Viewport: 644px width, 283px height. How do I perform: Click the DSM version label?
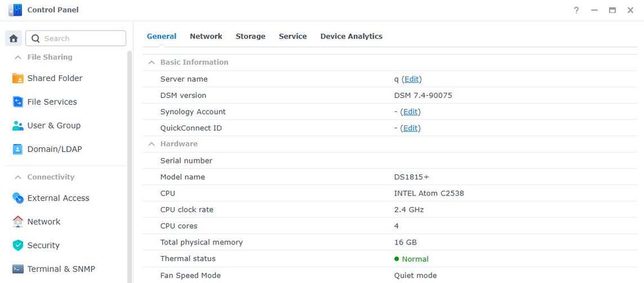(183, 96)
